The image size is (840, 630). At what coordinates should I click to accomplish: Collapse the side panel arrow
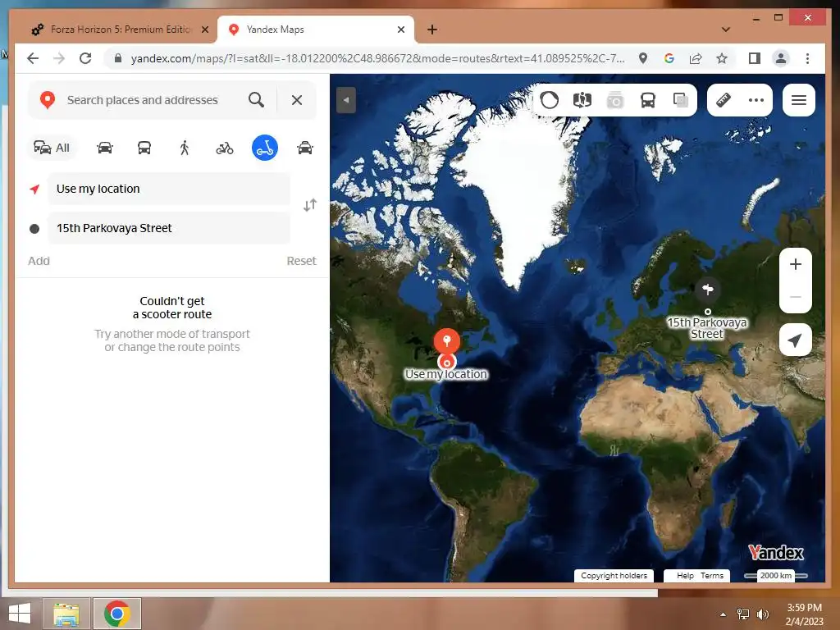(x=346, y=100)
